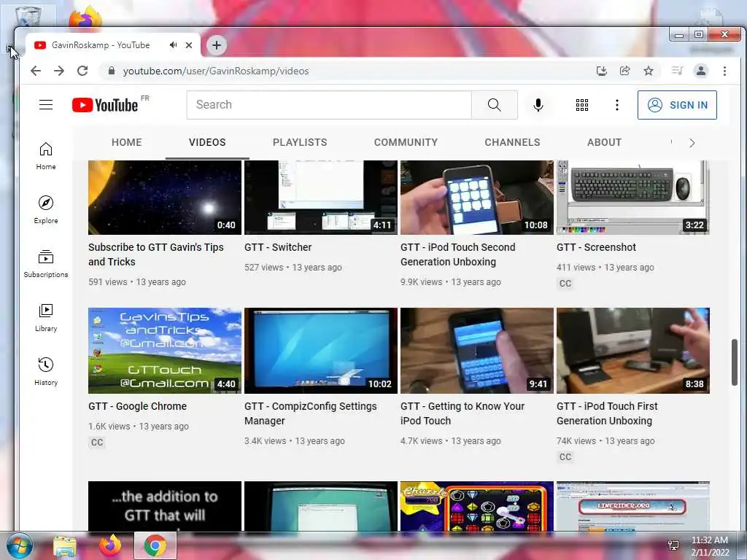Open the CHANNELS channel tab
Image resolution: width=747 pixels, height=560 pixels.
[x=513, y=142]
